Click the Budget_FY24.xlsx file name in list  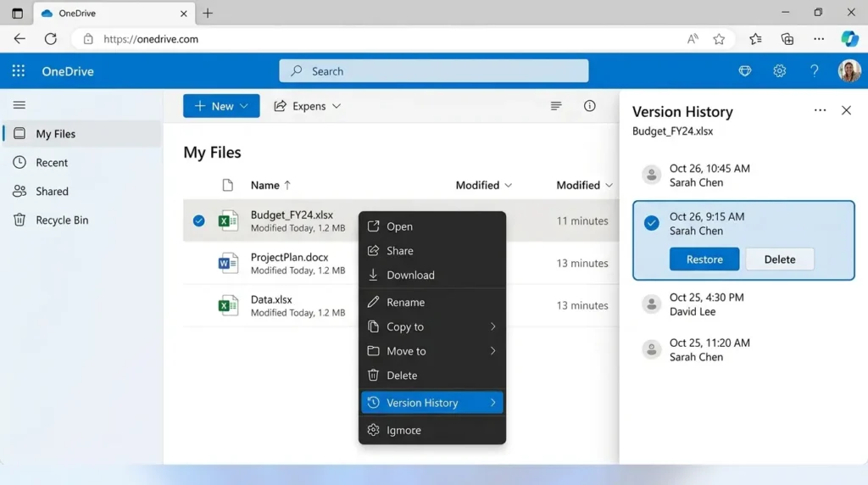point(292,215)
